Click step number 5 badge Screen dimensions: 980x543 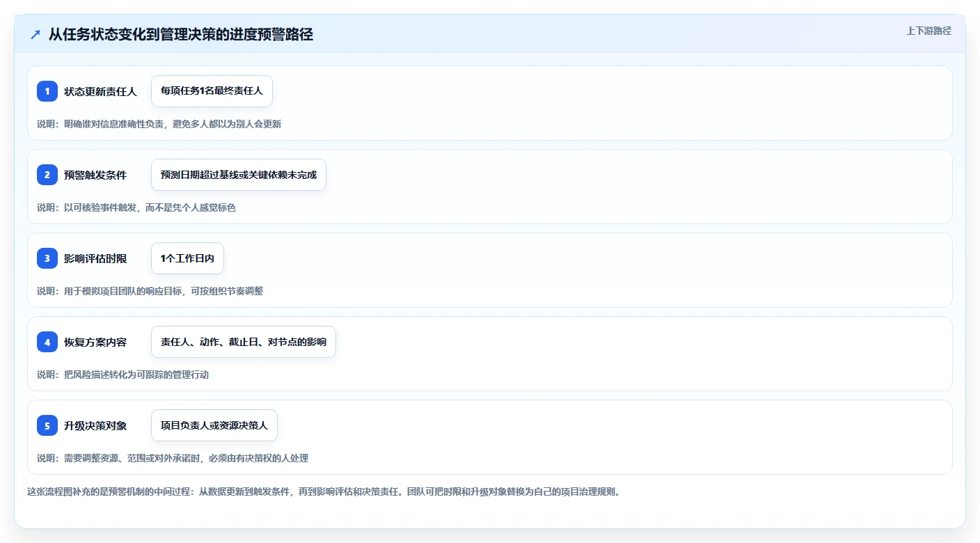[47, 425]
